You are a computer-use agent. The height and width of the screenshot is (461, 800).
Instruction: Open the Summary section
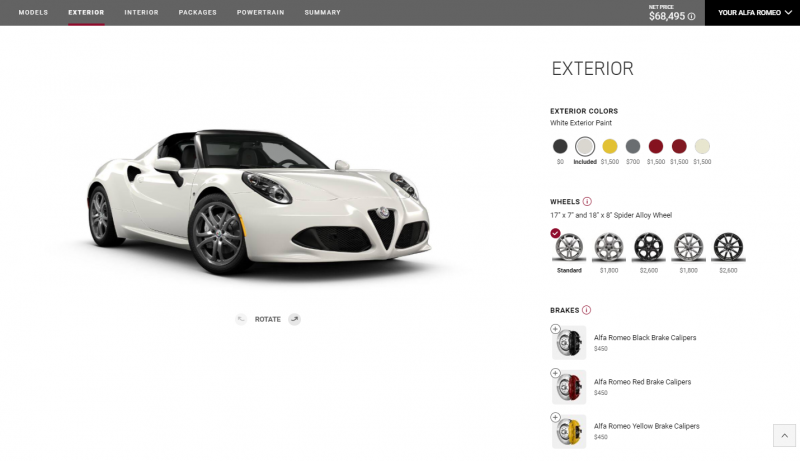(x=322, y=12)
